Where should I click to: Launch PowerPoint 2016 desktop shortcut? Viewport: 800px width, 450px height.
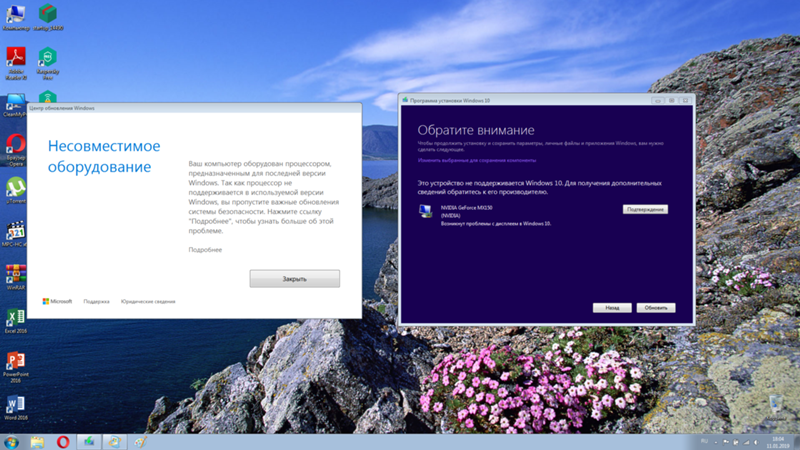16,366
